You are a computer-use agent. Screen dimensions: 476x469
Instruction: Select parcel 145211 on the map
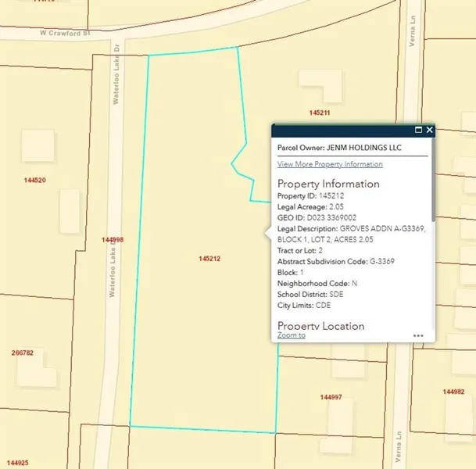[x=320, y=113]
